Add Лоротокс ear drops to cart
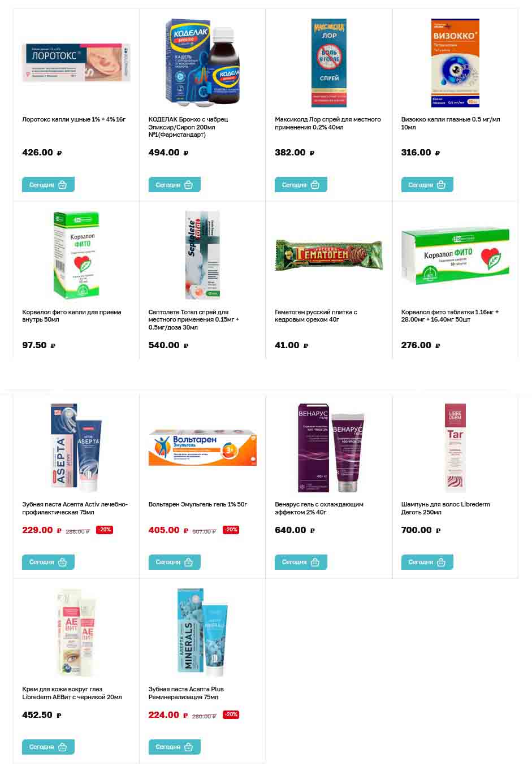Screen dimensions: 532x771 click(48, 185)
